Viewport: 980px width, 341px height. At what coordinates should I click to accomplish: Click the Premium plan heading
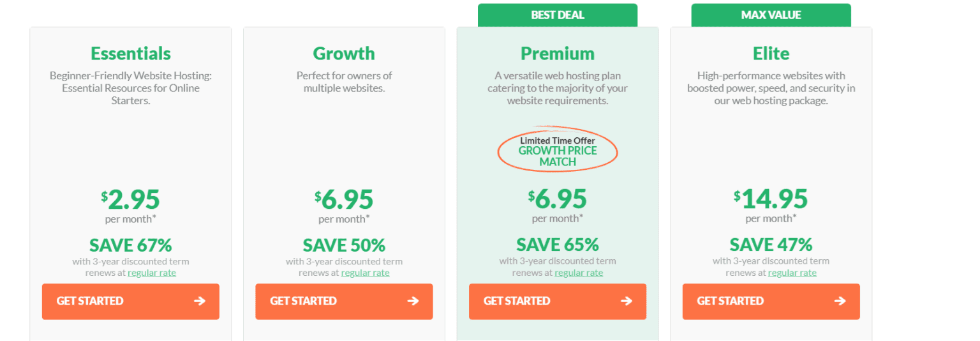click(x=558, y=53)
